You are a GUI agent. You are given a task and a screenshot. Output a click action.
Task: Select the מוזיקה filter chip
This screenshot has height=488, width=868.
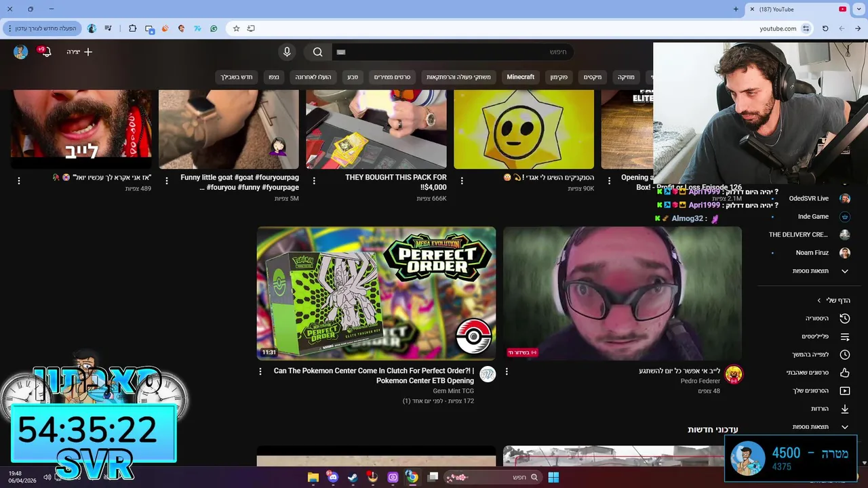626,77
